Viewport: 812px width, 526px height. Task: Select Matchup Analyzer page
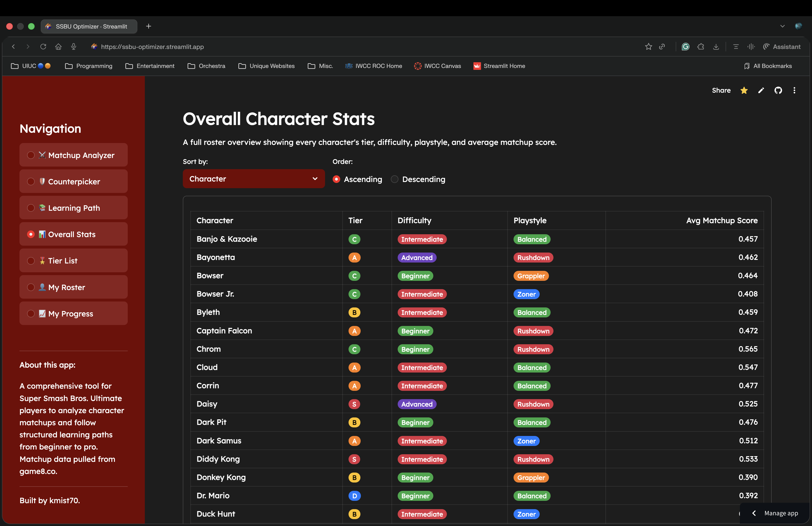coord(73,155)
